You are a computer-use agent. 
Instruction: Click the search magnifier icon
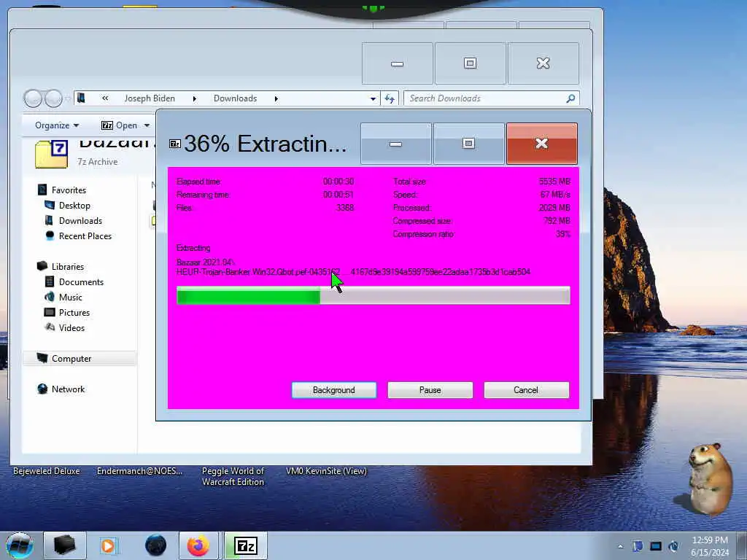click(x=570, y=98)
